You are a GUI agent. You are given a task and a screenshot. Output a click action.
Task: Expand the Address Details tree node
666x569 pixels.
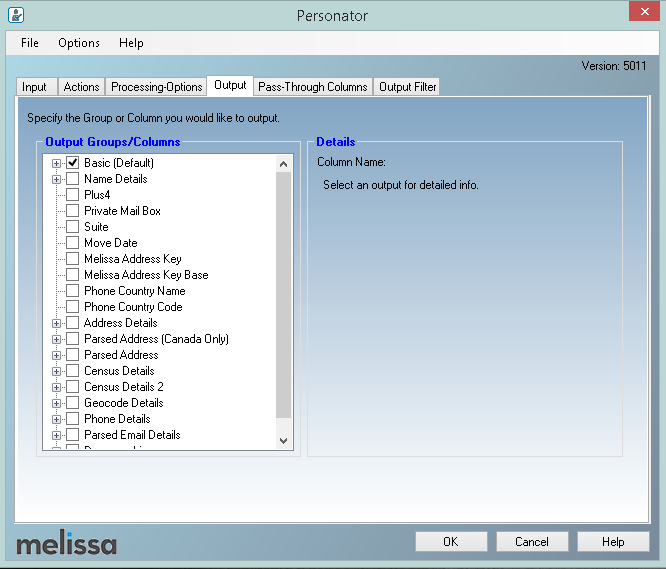click(x=57, y=323)
